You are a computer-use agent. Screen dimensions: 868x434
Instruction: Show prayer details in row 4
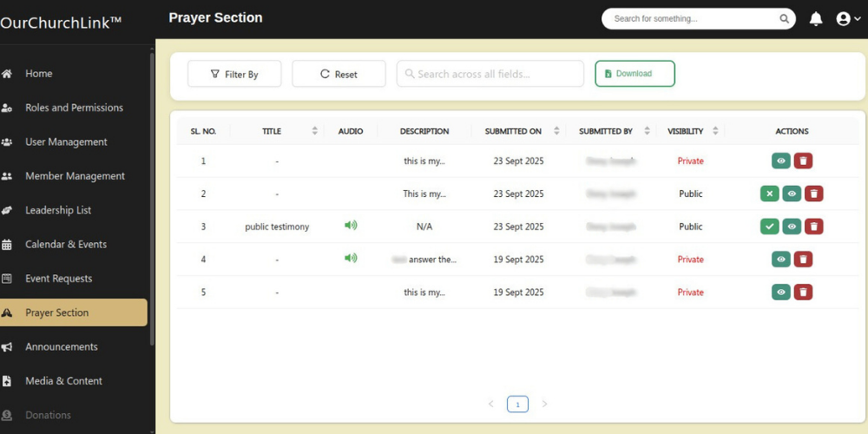(x=781, y=260)
